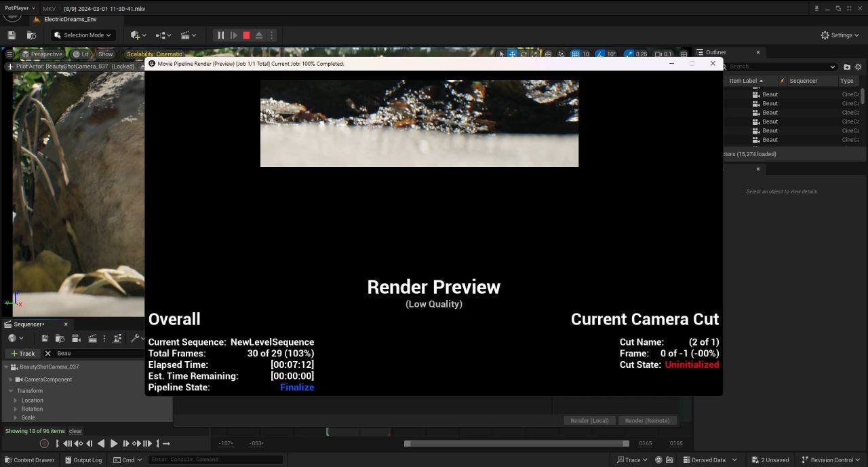Toggle rotation snapping in the viewport
This screenshot has width=868, height=467.
pos(599,54)
